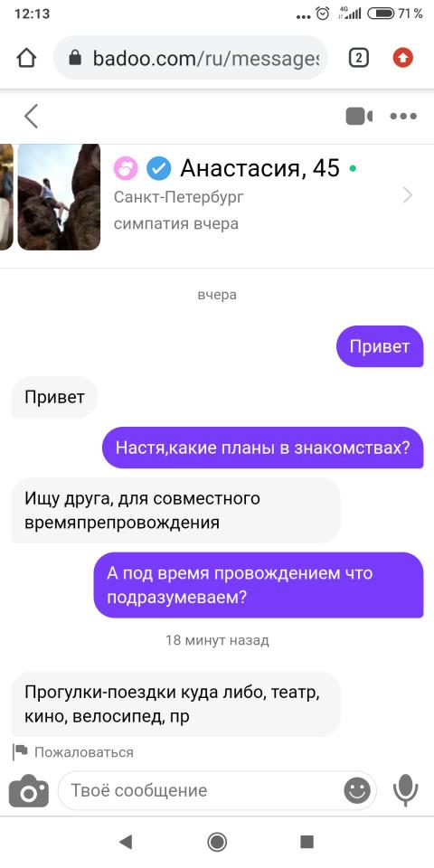Tap the Android recent apps square
This screenshot has height=868, width=434.
[x=307, y=842]
